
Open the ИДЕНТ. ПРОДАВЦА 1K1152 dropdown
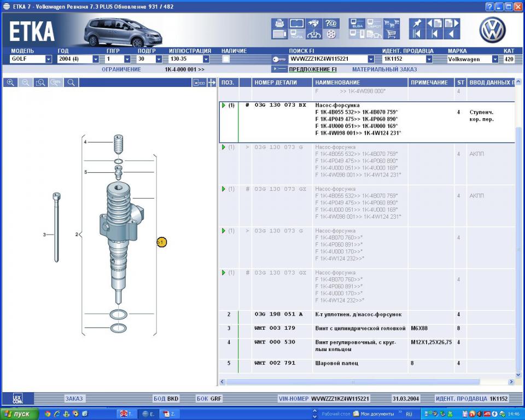(429, 59)
